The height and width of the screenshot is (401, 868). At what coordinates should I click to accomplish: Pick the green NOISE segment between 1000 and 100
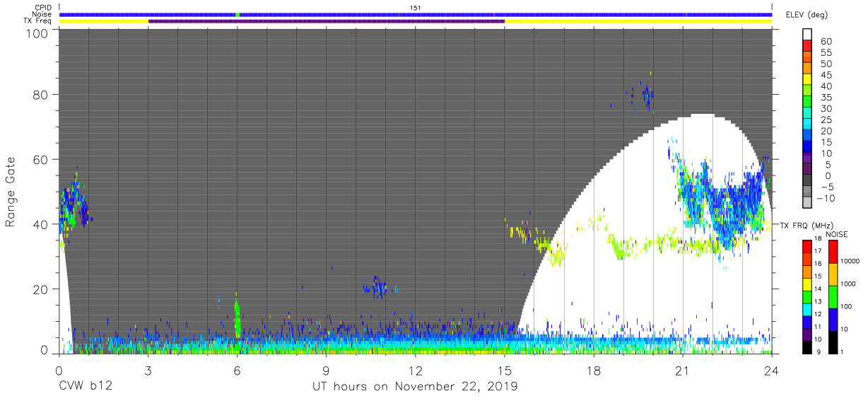coord(831,296)
